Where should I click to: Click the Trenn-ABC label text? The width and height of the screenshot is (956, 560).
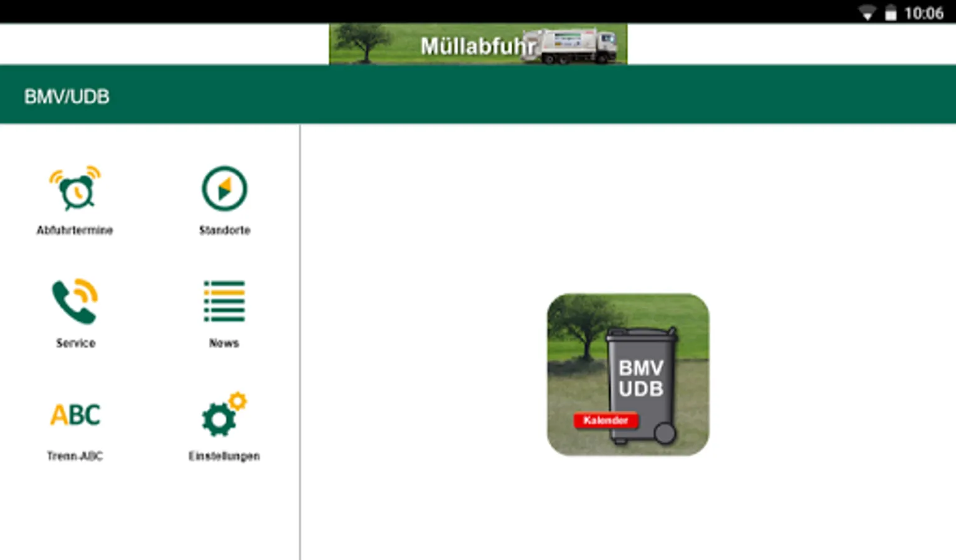tap(75, 456)
